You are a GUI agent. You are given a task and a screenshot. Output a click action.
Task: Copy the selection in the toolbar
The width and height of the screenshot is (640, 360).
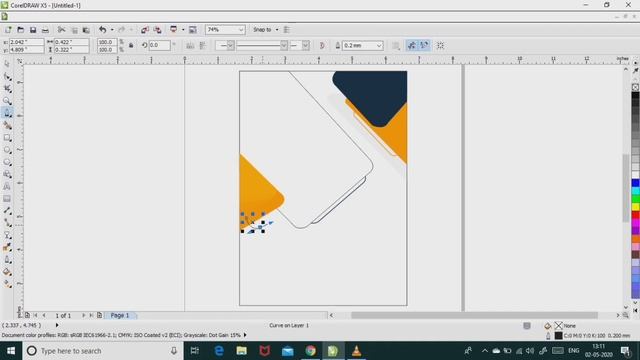[74, 30]
